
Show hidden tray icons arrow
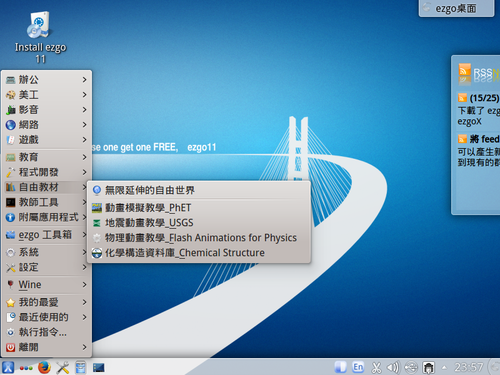[444, 368]
